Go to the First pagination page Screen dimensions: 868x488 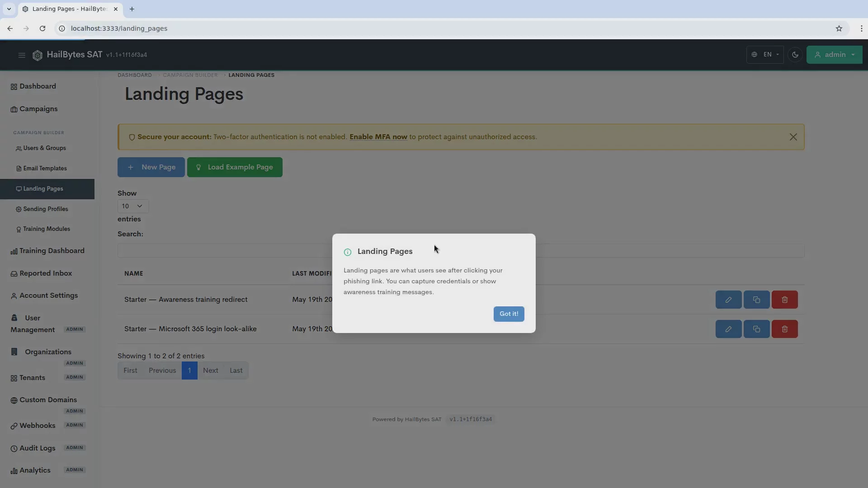(130, 371)
